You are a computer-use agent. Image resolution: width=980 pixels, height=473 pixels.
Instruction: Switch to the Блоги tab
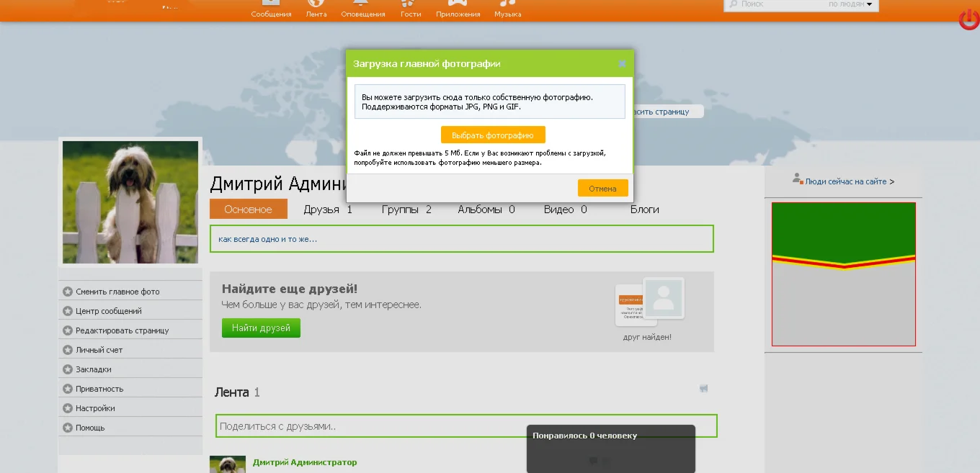[645, 210]
